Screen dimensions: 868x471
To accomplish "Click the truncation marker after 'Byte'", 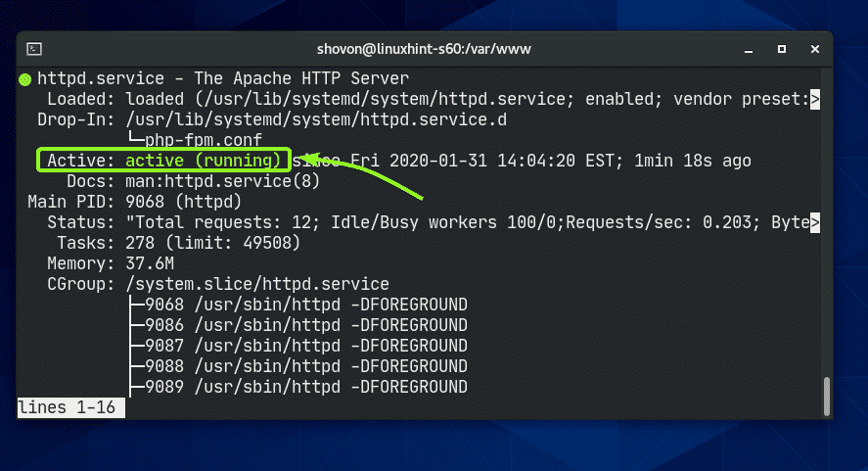I will [x=815, y=222].
